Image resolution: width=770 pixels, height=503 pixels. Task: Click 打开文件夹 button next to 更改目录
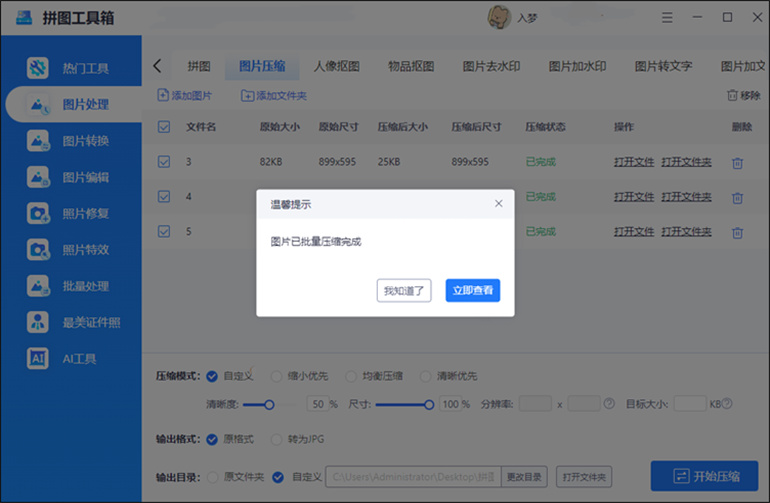point(584,476)
